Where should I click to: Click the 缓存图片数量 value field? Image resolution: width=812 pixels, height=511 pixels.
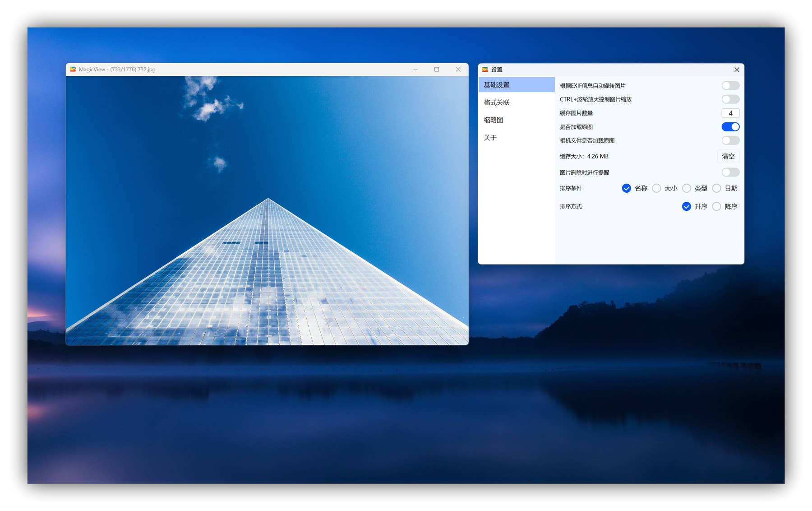pos(730,113)
